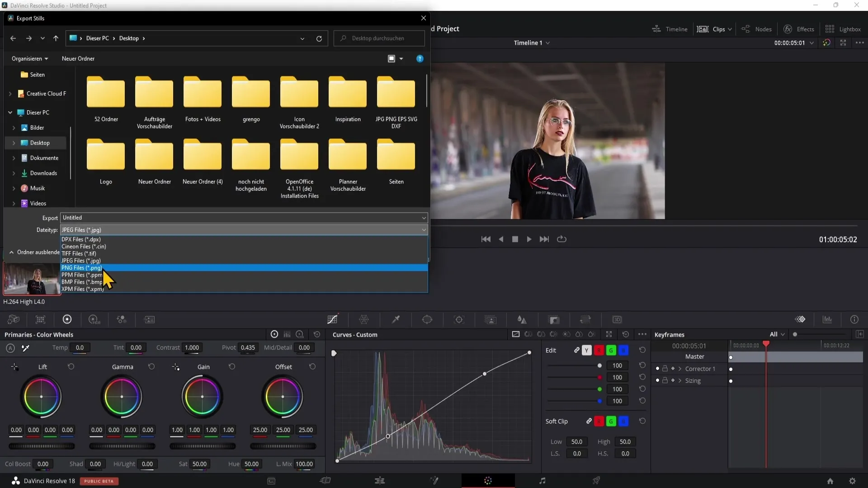
Task: Press play in the preview monitor
Action: [x=529, y=239]
